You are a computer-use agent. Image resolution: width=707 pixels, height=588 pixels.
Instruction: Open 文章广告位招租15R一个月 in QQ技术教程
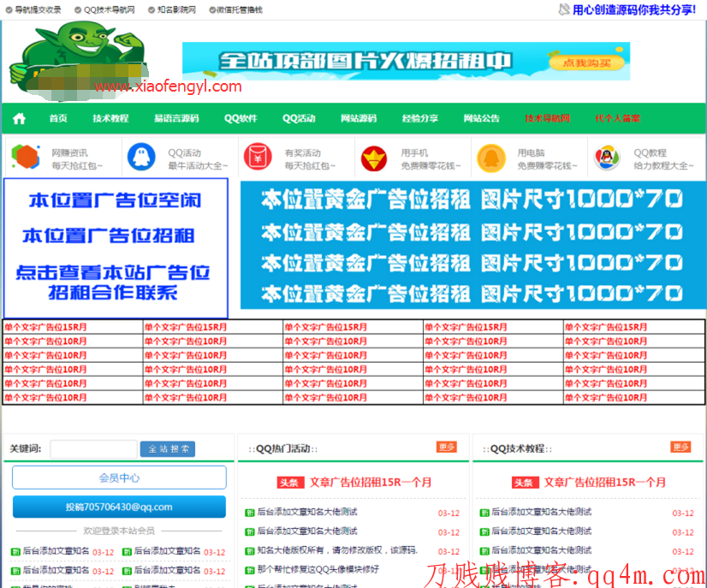605,483
